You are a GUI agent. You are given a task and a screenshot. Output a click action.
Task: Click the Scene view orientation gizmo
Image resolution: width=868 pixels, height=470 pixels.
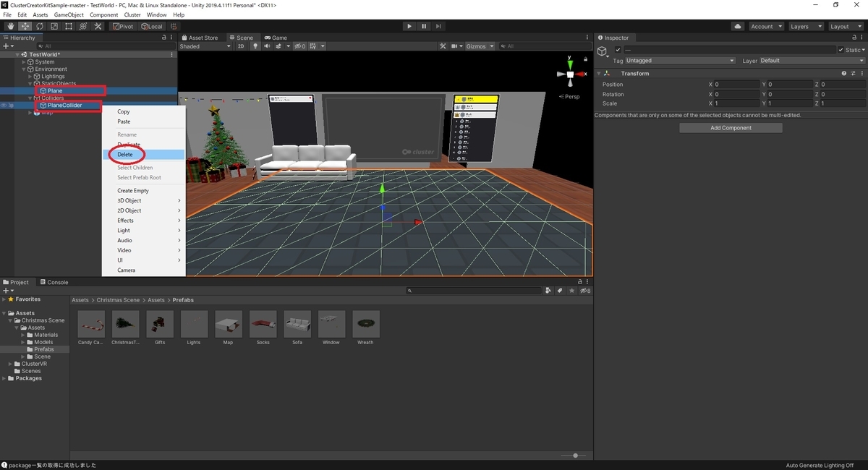point(570,74)
